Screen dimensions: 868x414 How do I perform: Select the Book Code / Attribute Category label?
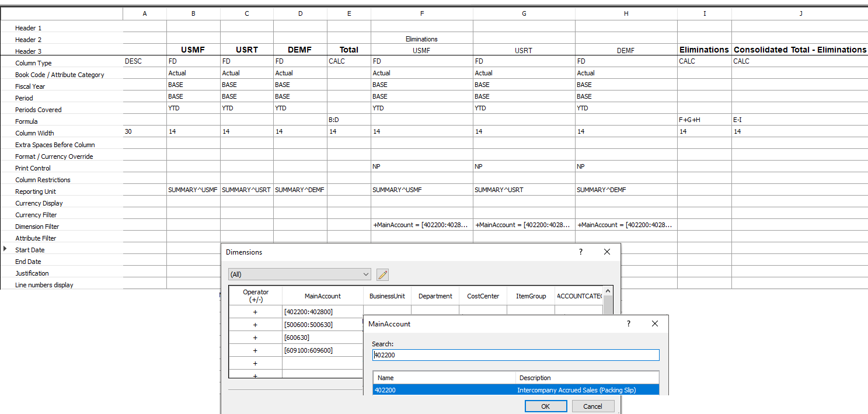point(60,75)
